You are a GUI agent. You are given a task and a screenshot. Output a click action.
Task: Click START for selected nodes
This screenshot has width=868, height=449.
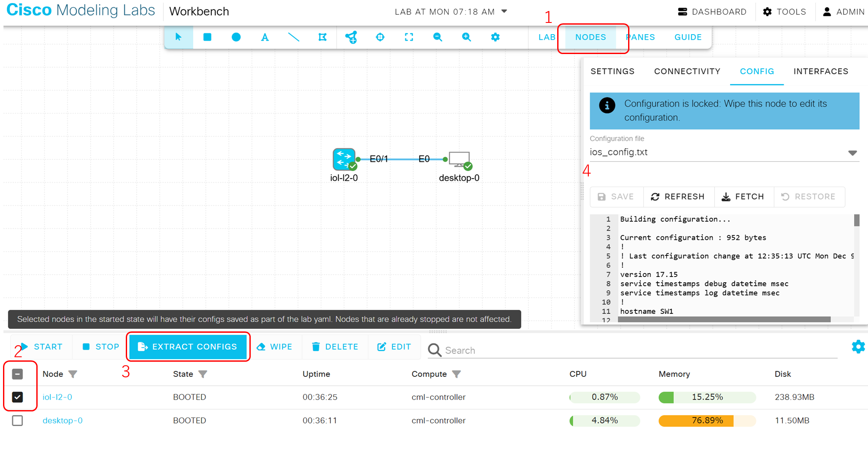tap(41, 347)
